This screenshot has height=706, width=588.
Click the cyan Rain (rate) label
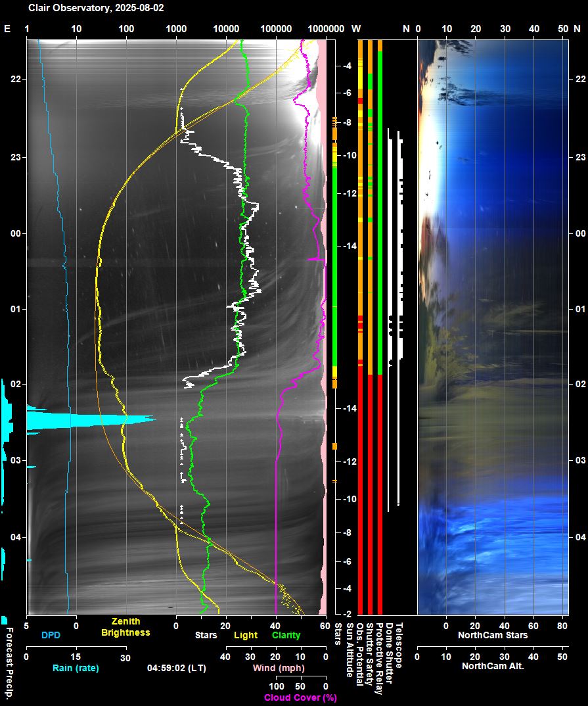[x=76, y=669]
